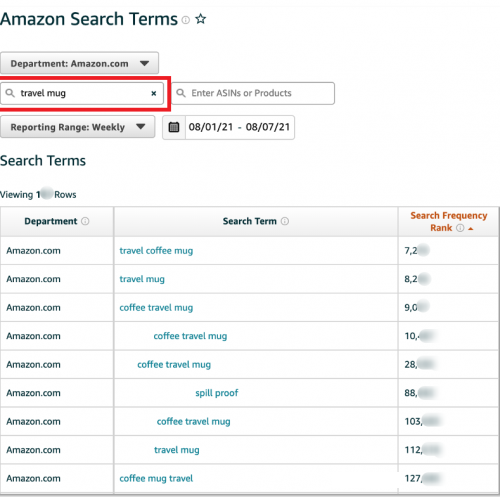500x497 pixels.
Task: Click the travel mug search input field
Action: pos(82,93)
